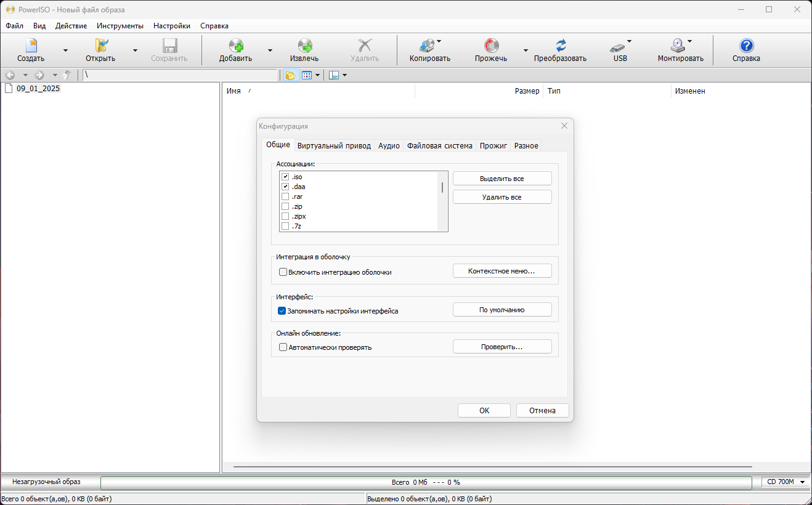Click the Сохранить floppy disk icon
Screen dimensions: 812x505
point(169,46)
